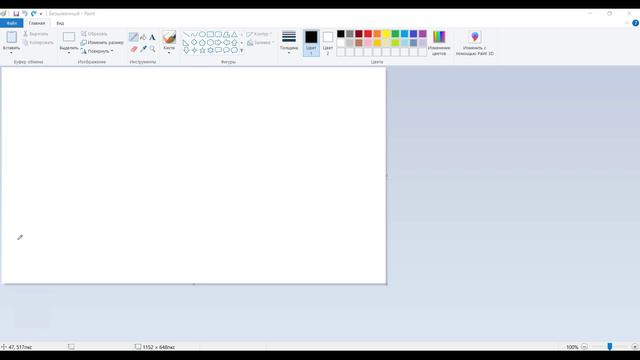Pick the Six-point star shape
Image resolution: width=640 pixels, height=360 pixels.
(210, 50)
